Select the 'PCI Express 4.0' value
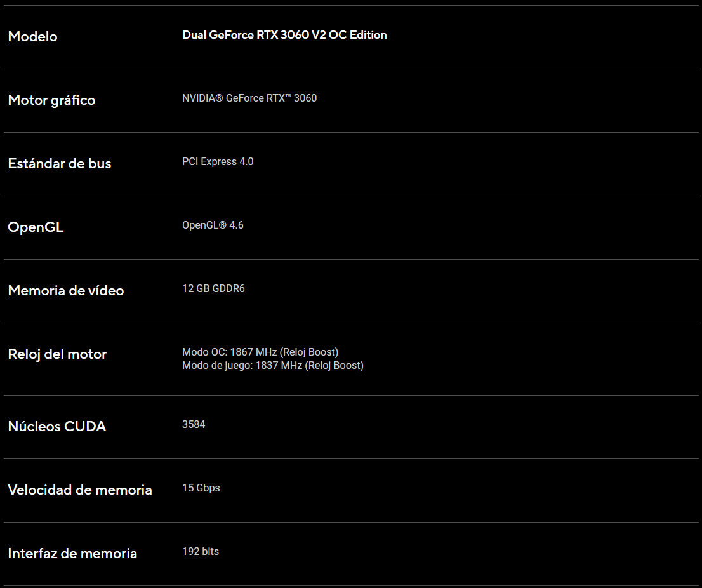Screen dimensions: 702x588 click(x=218, y=162)
